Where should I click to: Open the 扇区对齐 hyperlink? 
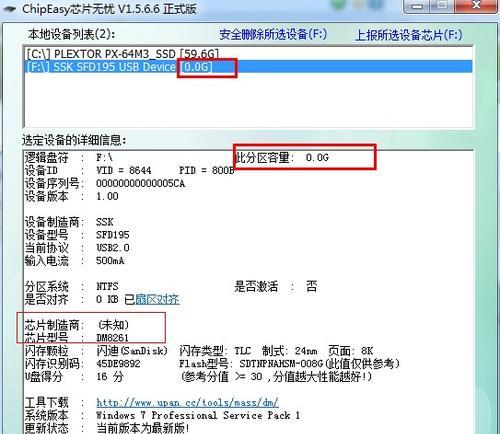(157, 299)
